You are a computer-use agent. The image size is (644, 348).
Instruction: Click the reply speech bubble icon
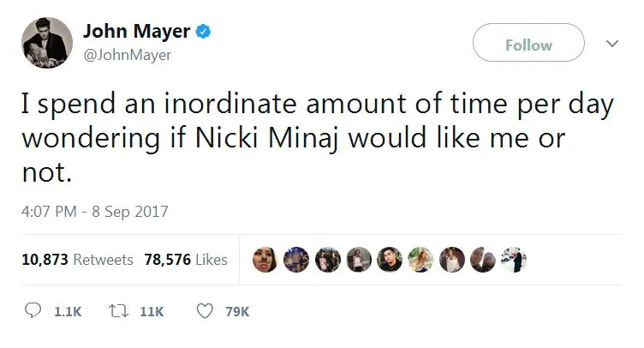click(33, 310)
